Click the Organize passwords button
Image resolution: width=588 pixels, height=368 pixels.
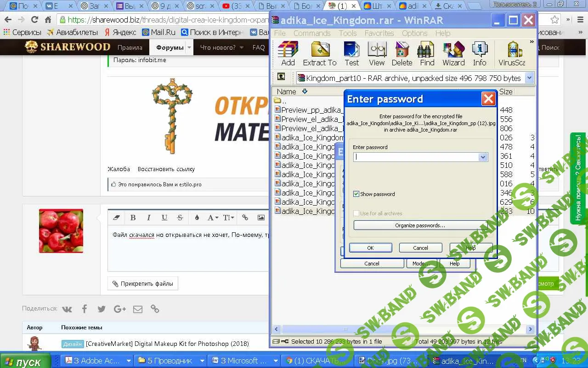pyautogui.click(x=420, y=225)
